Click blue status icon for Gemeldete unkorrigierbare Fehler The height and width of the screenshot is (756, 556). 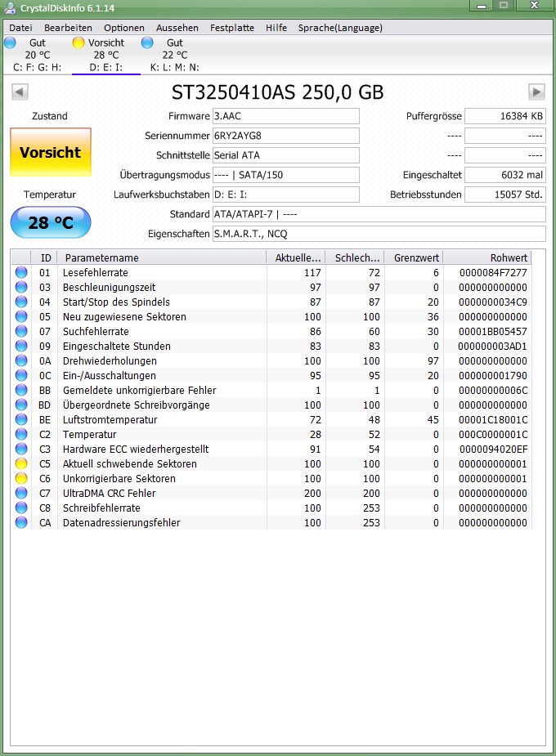pos(21,390)
